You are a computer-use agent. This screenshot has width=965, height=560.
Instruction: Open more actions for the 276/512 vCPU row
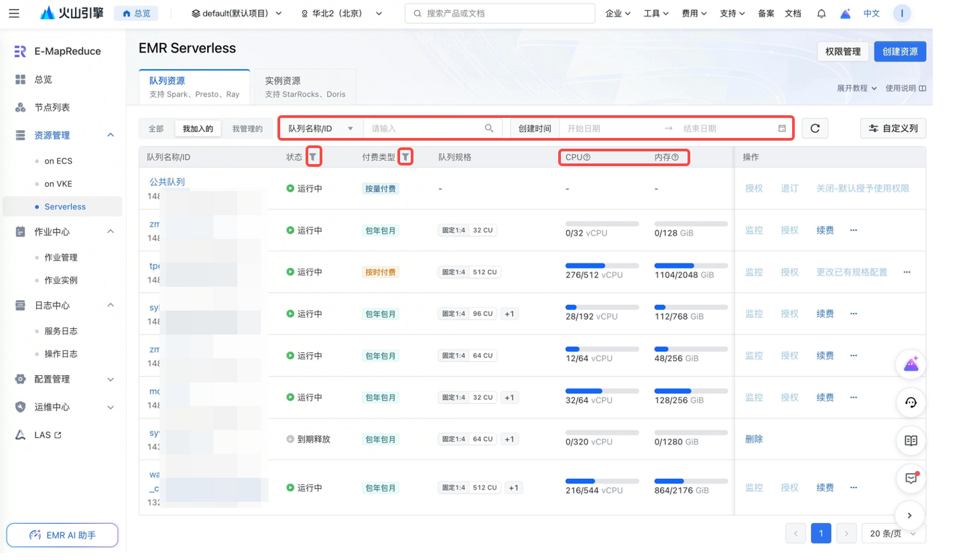pyautogui.click(x=907, y=272)
